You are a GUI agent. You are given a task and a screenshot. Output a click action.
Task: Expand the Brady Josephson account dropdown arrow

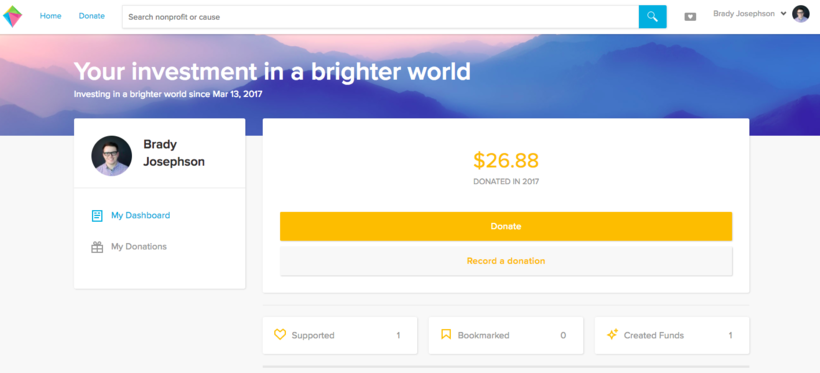(x=783, y=14)
